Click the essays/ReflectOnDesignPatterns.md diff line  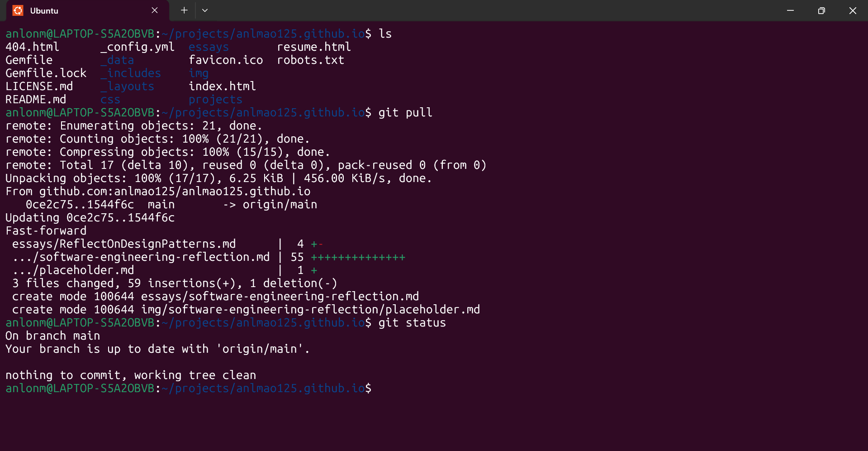point(124,244)
